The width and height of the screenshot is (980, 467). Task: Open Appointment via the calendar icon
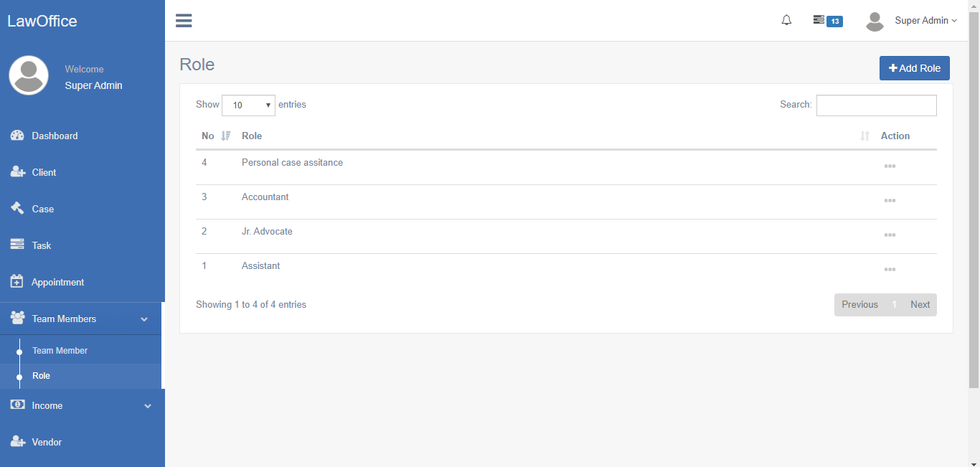(x=17, y=282)
